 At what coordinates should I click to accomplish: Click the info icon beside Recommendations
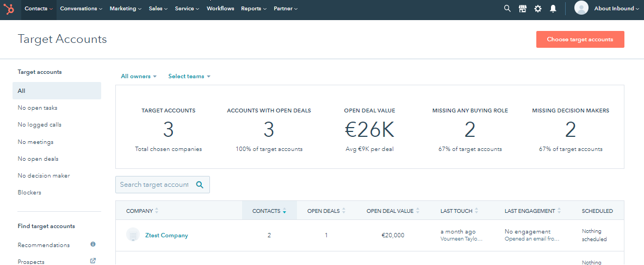pos(93,244)
